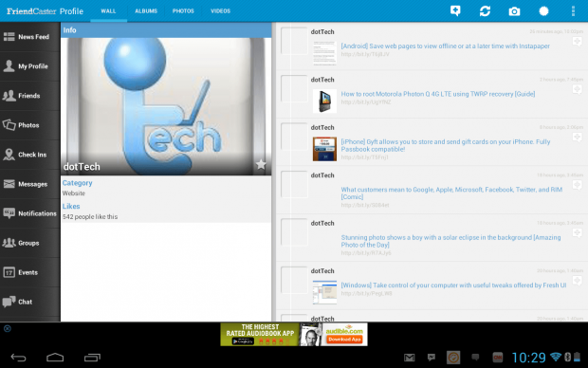Open Check Ins section
The width and height of the screenshot is (588, 368).
coord(30,155)
